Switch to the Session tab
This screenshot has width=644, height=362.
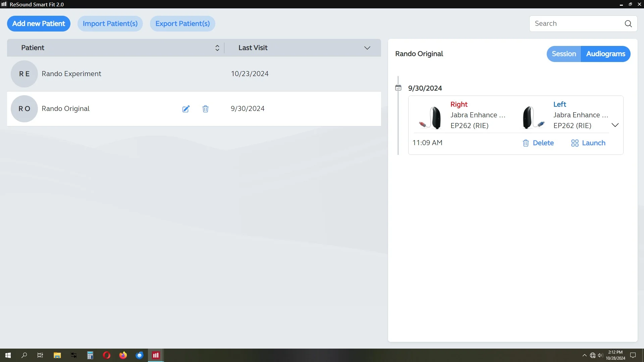pyautogui.click(x=564, y=54)
